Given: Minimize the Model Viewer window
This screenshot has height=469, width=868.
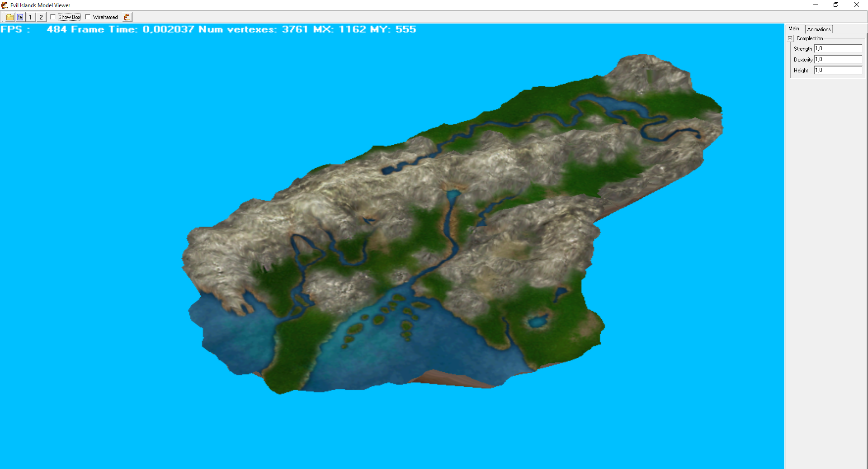Looking at the screenshot, I should pos(816,5).
